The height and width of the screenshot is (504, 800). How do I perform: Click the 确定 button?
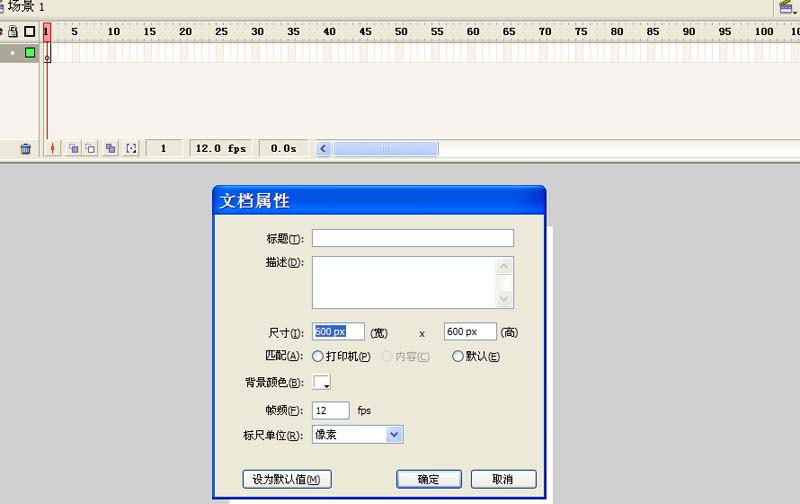pyautogui.click(x=429, y=480)
